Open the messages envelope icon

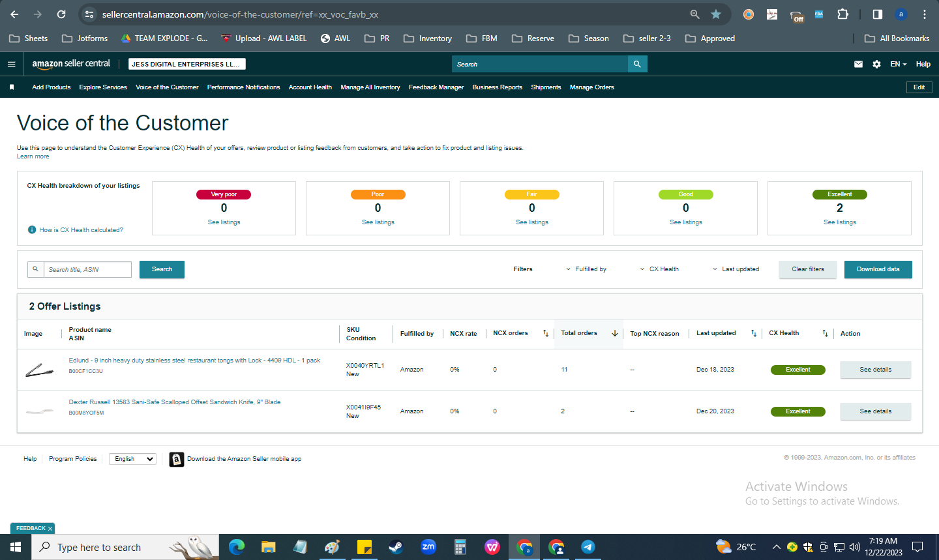click(x=858, y=64)
